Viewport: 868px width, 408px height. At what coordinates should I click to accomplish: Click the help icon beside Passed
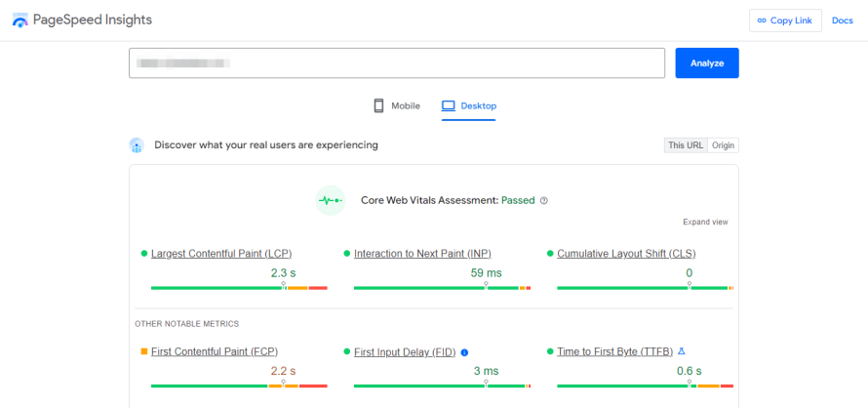pyautogui.click(x=543, y=201)
